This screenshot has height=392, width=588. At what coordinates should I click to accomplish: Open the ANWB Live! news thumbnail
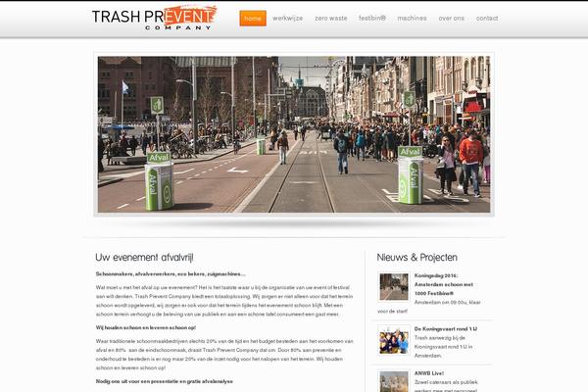tap(394, 381)
